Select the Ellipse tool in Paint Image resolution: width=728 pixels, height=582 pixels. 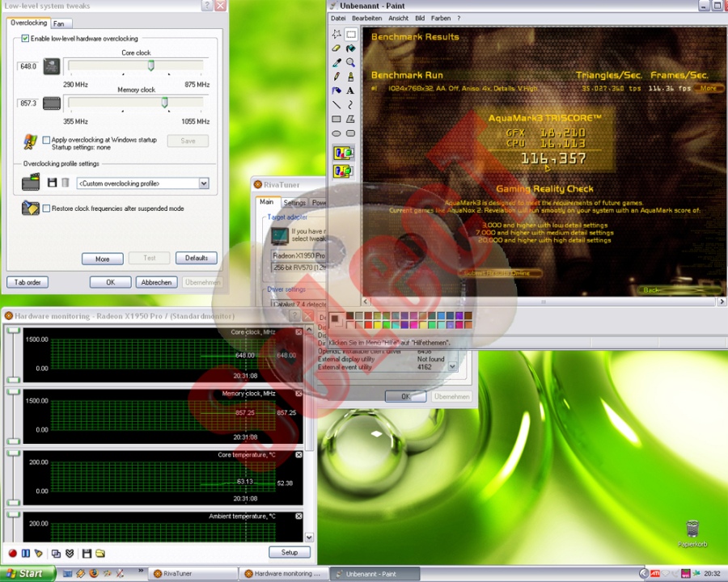tap(336, 133)
